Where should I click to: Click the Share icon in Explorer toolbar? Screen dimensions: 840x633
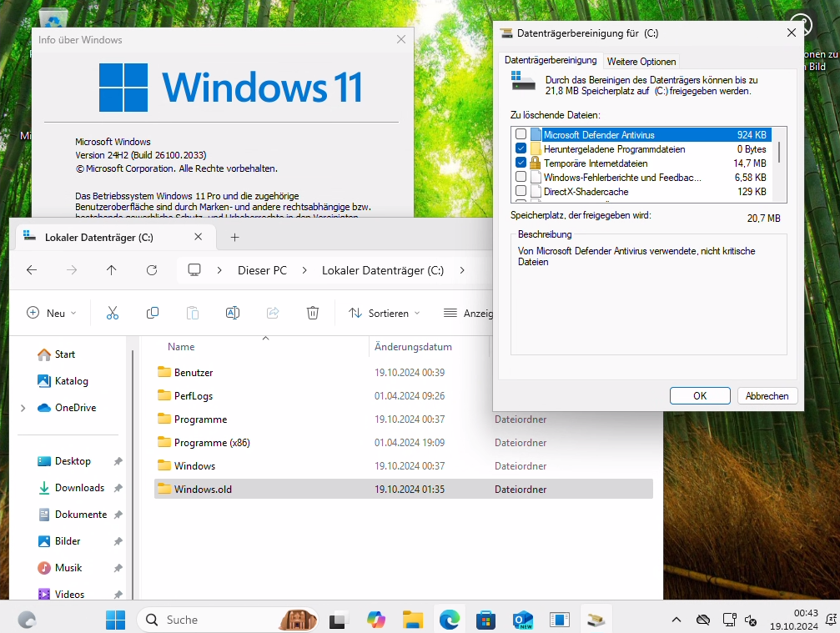(x=273, y=313)
